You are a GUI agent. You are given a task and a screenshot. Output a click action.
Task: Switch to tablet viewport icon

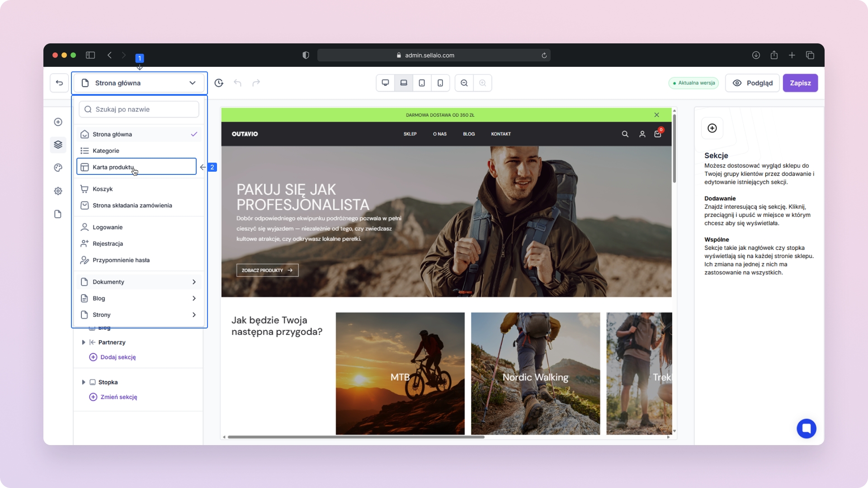(422, 83)
